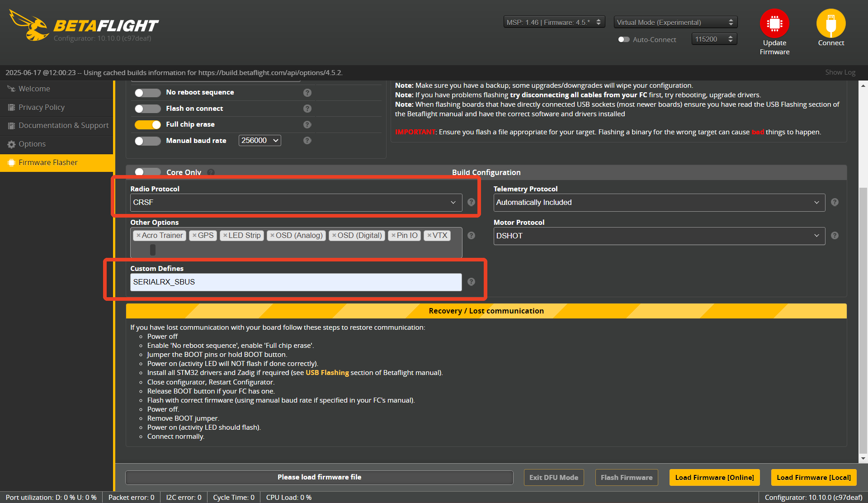The width and height of the screenshot is (868, 503).
Task: Click the Exit DFU Mode button
Action: click(x=554, y=477)
